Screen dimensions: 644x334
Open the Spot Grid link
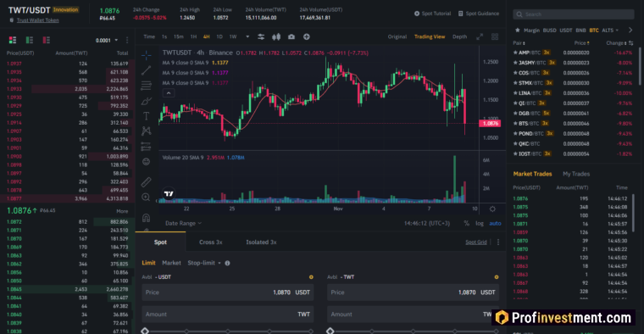[x=476, y=242]
